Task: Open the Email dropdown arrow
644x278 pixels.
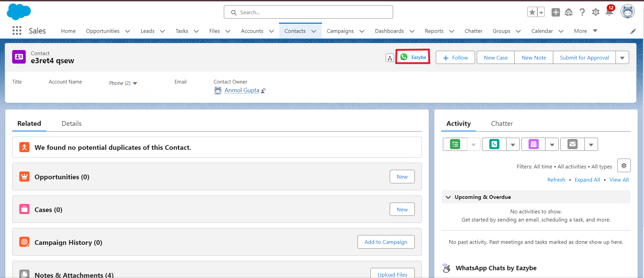Action: 591,144
